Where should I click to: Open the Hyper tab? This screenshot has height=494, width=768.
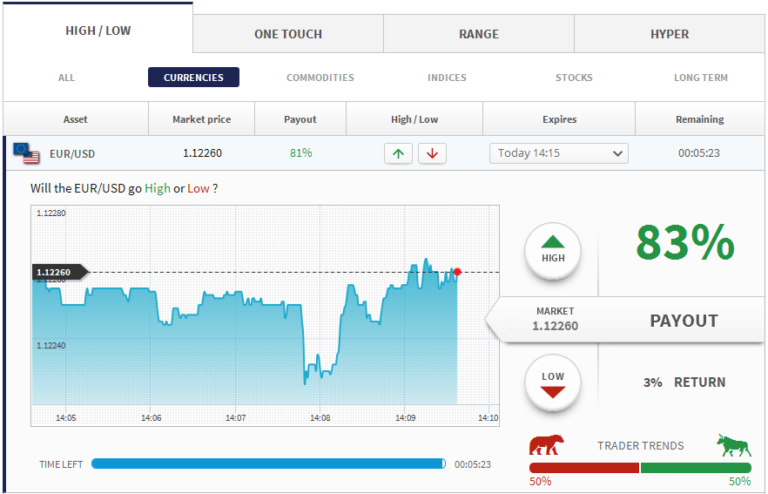coord(669,34)
